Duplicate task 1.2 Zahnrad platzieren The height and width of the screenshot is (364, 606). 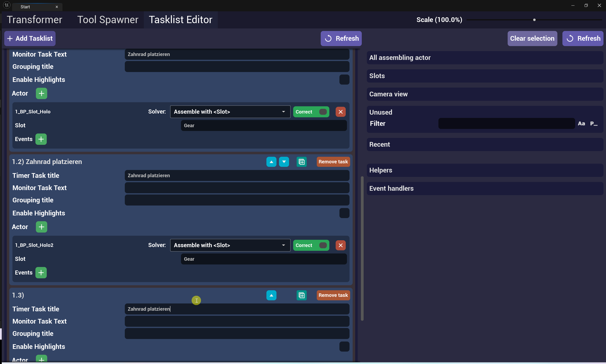point(301,162)
